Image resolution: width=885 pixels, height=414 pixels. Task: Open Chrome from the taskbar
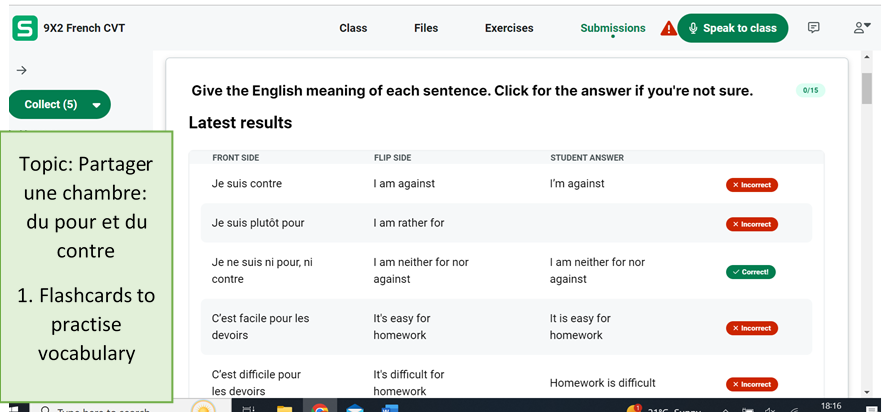click(x=320, y=409)
